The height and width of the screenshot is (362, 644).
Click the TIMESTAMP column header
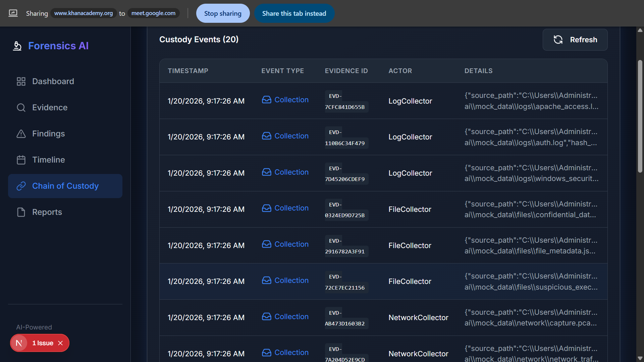[188, 71]
